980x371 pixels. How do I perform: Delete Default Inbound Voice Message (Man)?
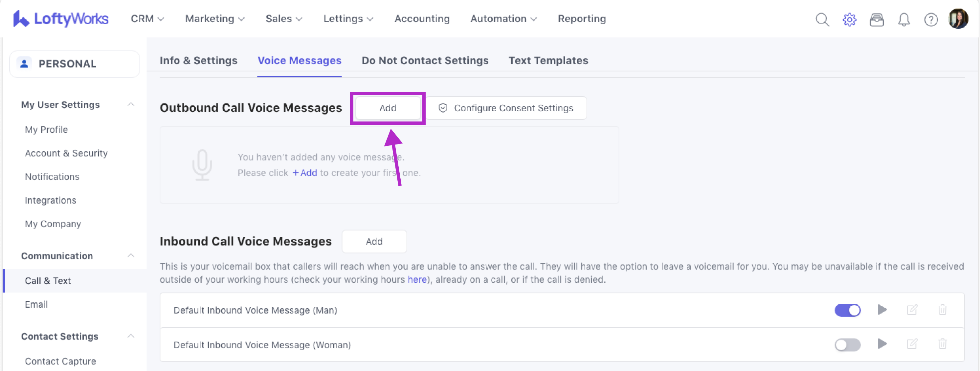point(942,310)
